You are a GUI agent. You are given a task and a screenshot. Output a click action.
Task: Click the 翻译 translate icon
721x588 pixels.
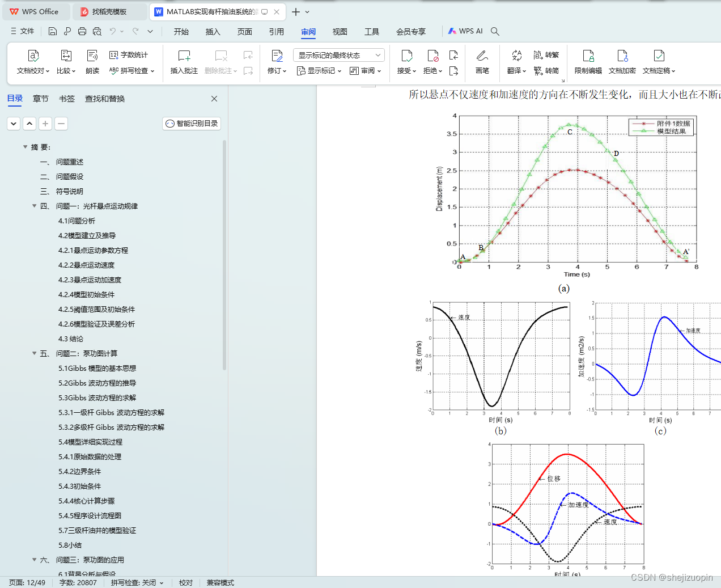(516, 56)
